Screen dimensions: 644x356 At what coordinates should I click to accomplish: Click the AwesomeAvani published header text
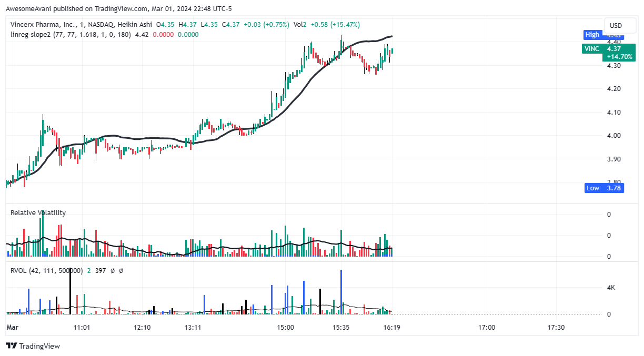coord(118,9)
